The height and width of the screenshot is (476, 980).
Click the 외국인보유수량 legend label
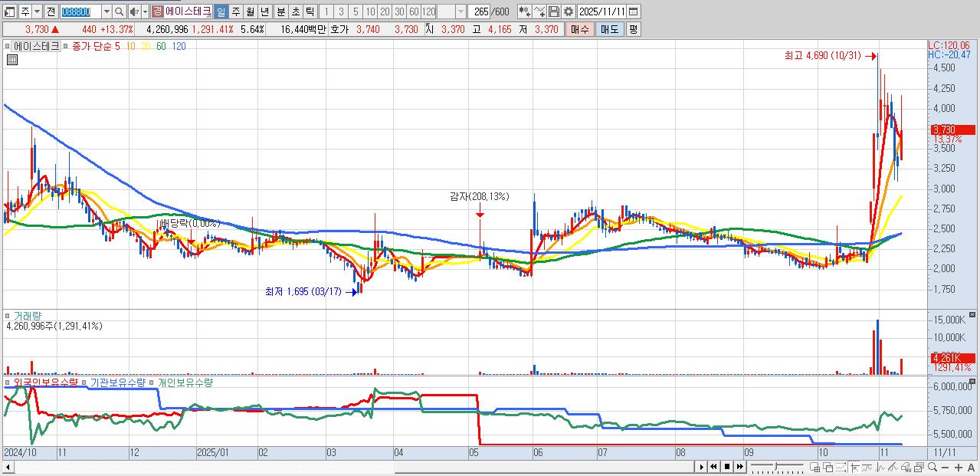point(45,382)
